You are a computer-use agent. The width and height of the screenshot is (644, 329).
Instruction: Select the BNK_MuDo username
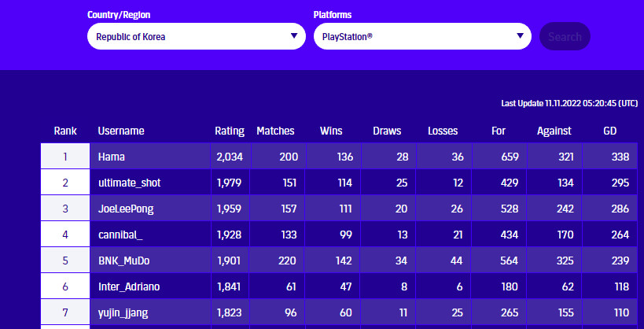(x=124, y=261)
